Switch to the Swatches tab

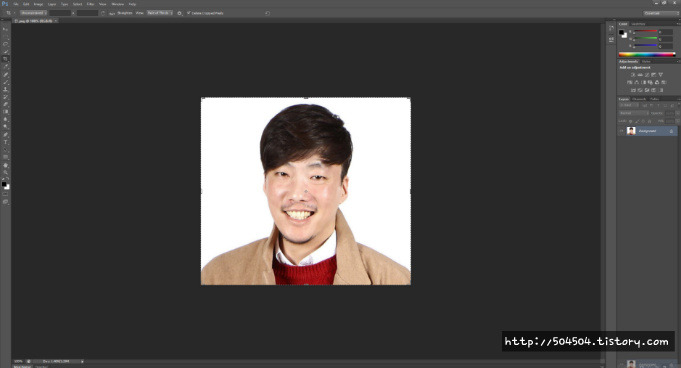[x=638, y=24]
